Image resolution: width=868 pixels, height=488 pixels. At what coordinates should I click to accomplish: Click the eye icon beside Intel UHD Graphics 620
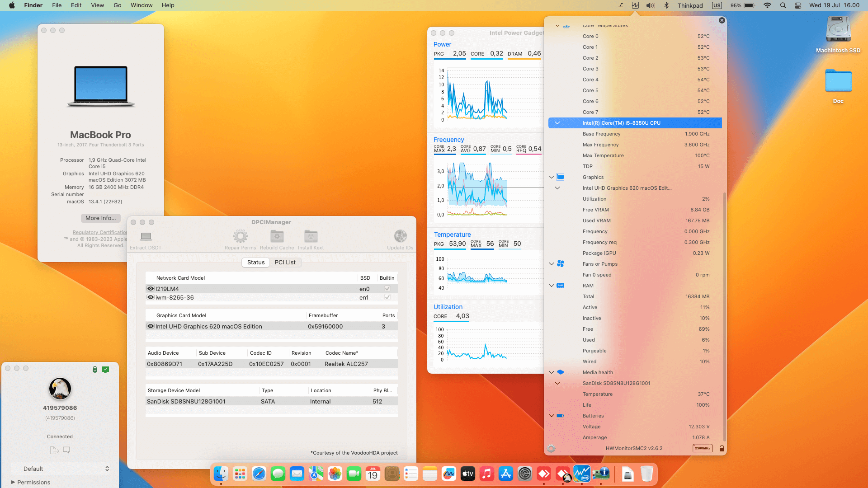click(151, 326)
